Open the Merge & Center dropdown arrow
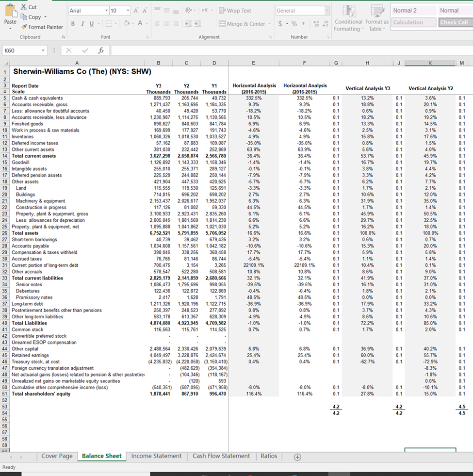 tap(270, 24)
